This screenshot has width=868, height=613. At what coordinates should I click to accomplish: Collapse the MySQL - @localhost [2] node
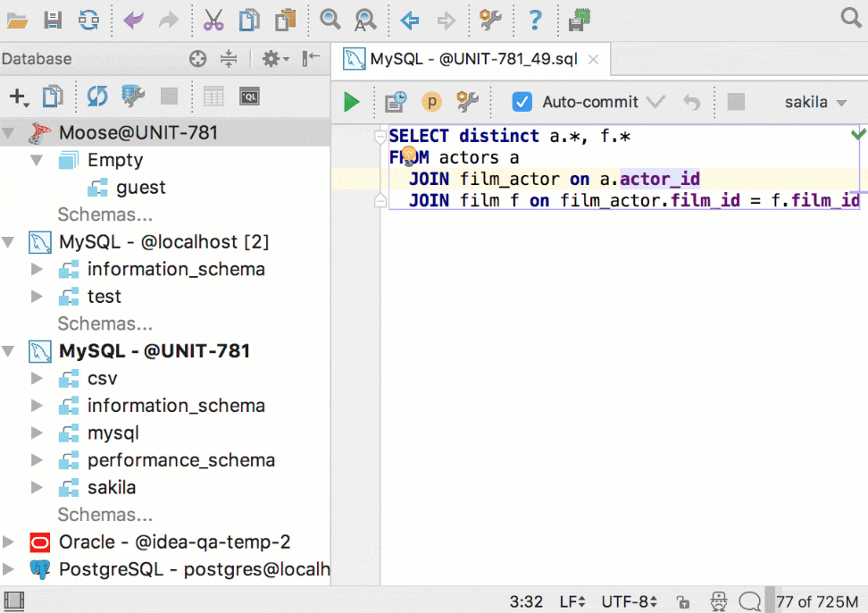8,242
